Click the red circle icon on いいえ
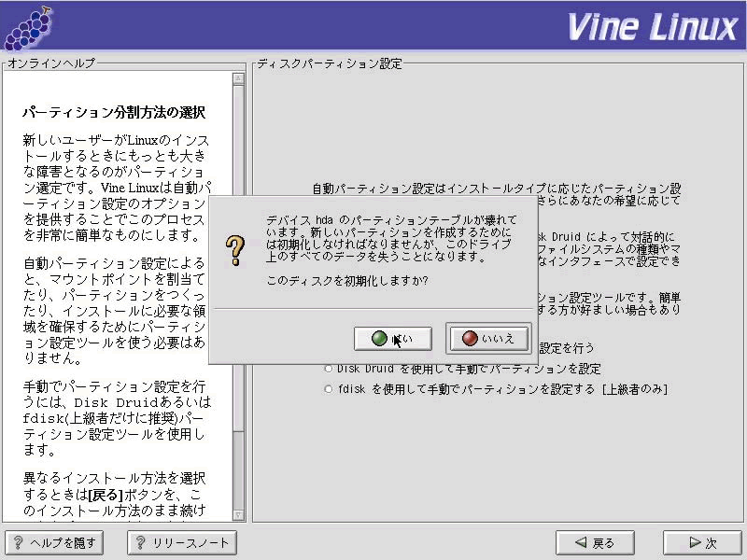This screenshot has width=747, height=560. click(x=470, y=339)
